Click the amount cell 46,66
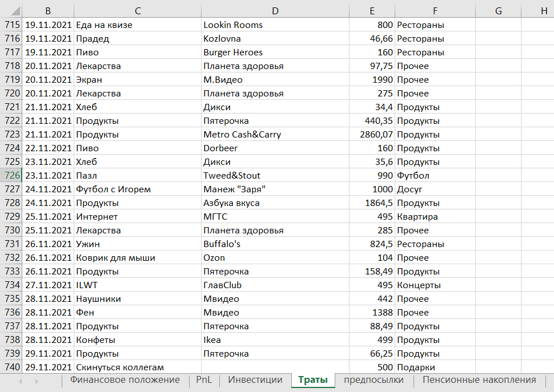554x392 pixels. click(x=372, y=38)
